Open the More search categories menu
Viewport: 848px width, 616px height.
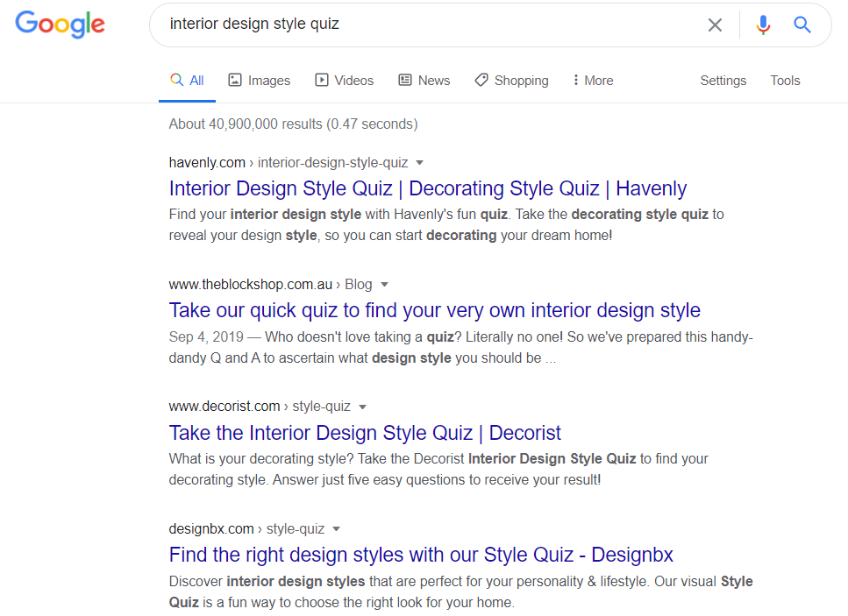pos(594,81)
